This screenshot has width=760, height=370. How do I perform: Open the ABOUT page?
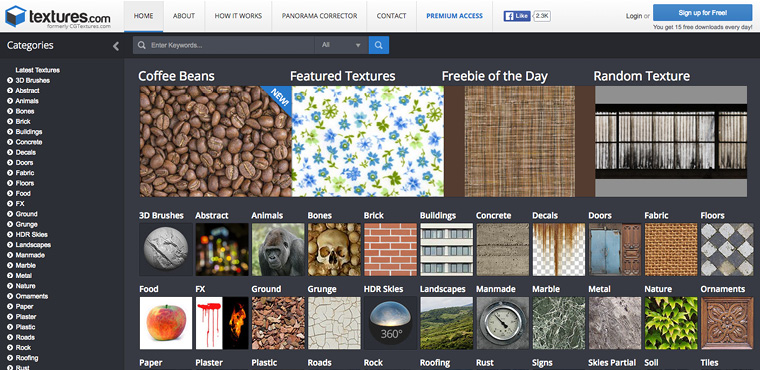pyautogui.click(x=184, y=16)
